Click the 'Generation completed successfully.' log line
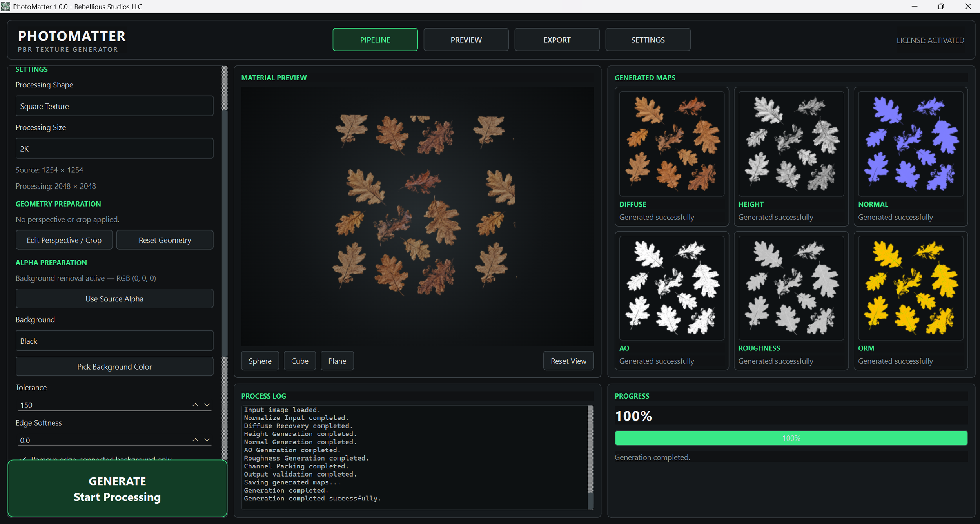The image size is (980, 524). [312, 498]
